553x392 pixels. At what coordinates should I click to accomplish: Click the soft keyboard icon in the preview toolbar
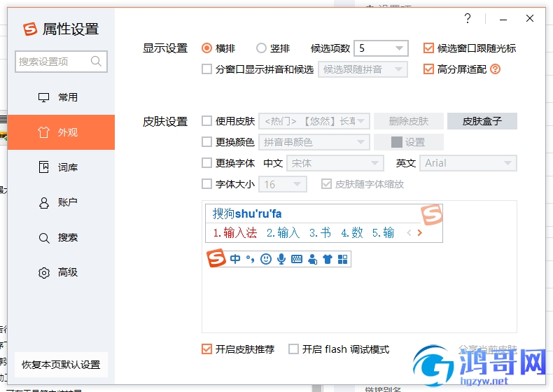(297, 259)
